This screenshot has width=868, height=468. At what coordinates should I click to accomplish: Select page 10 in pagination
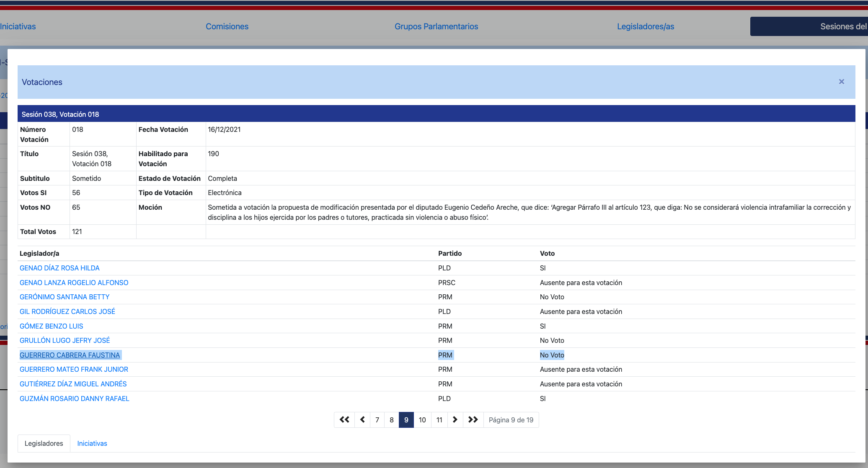click(x=422, y=420)
